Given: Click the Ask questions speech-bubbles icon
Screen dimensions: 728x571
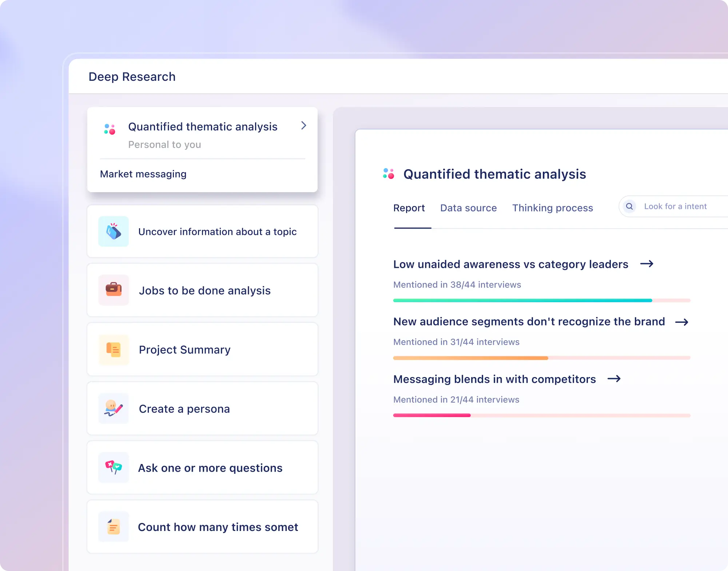Looking at the screenshot, I should click(x=114, y=467).
